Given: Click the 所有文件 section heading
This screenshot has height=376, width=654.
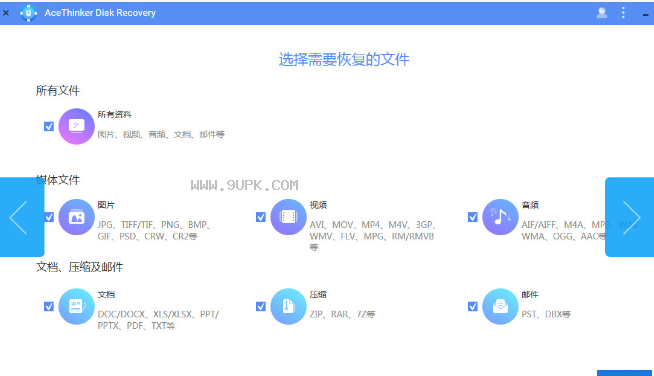Looking at the screenshot, I should point(58,91).
